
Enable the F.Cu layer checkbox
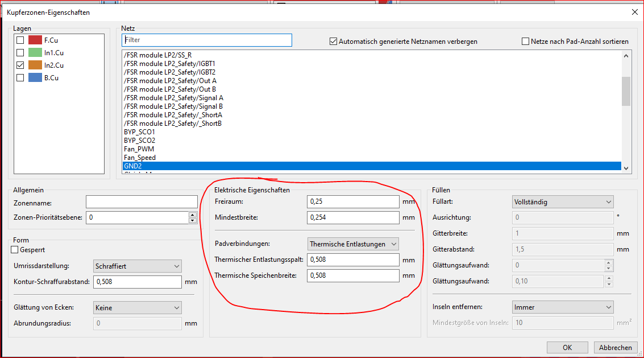pos(20,40)
